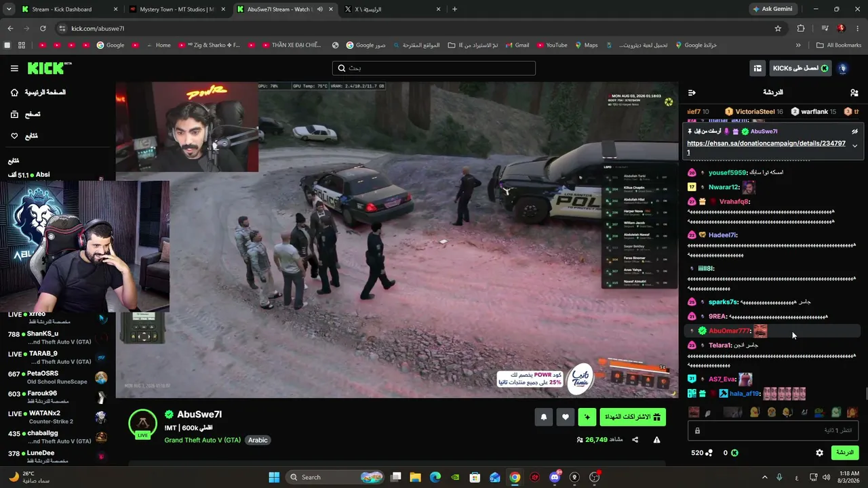The height and width of the screenshot is (488, 868).
Task: Expand the pinned message chevron
Action: (x=854, y=146)
